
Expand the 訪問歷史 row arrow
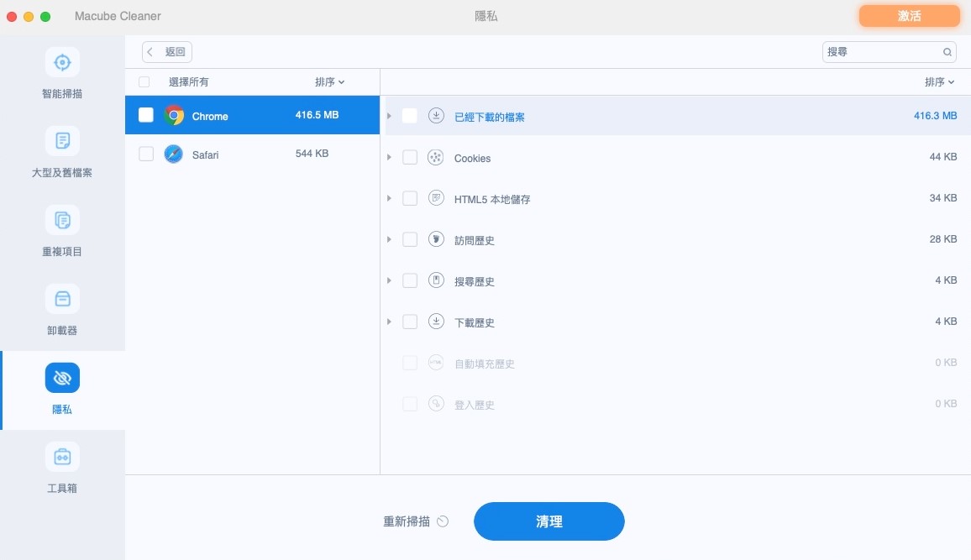389,239
